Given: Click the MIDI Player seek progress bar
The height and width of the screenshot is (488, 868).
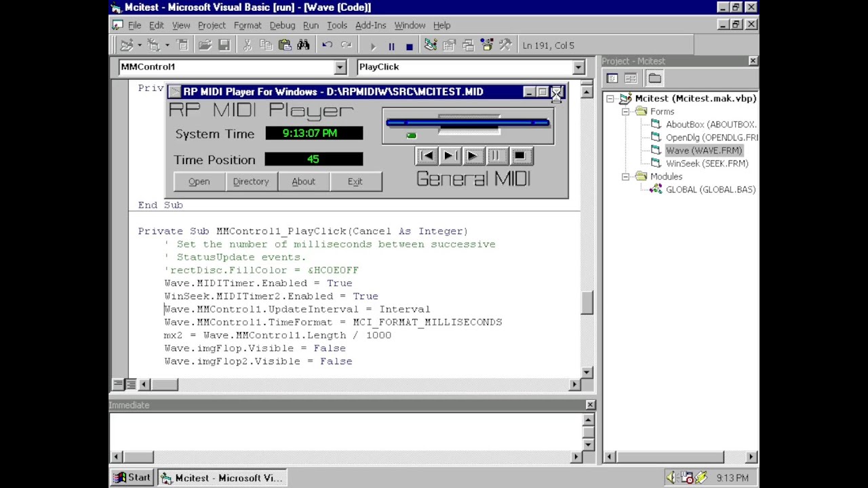Looking at the screenshot, I should 468,123.
